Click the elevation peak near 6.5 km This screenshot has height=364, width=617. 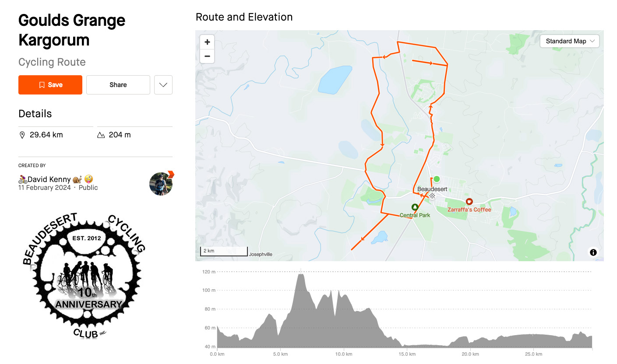coord(301,274)
